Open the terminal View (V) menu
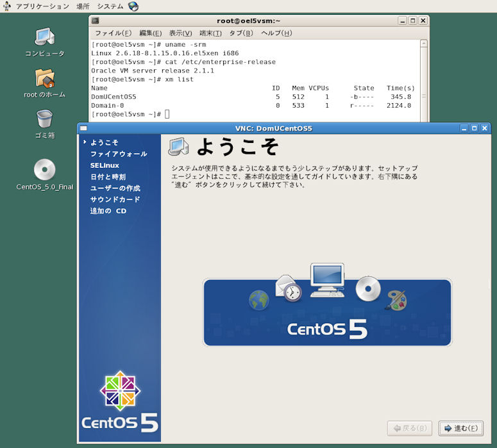497x448 pixels. tap(180, 33)
